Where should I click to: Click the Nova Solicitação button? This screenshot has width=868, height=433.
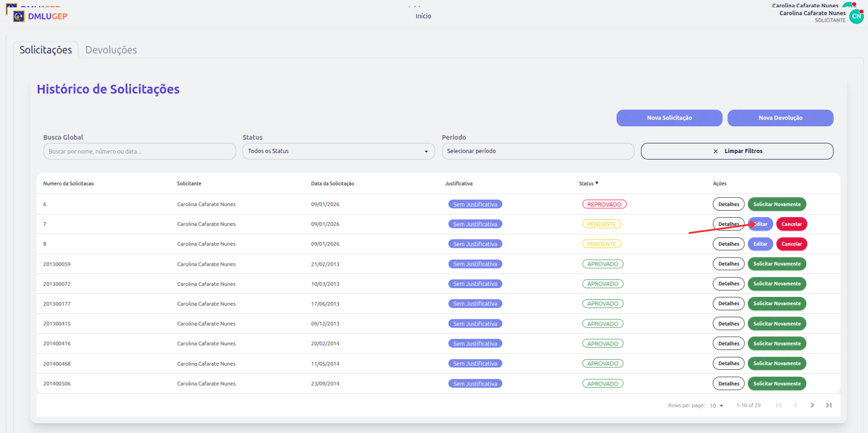point(669,118)
